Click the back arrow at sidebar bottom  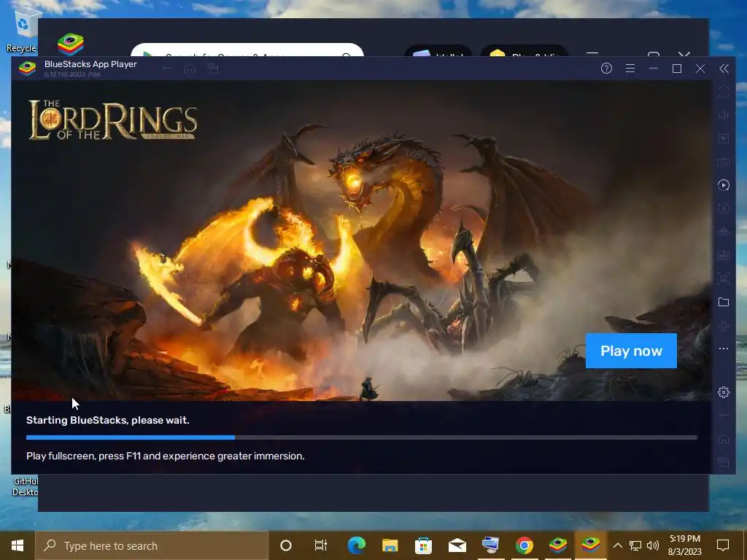[724, 416]
